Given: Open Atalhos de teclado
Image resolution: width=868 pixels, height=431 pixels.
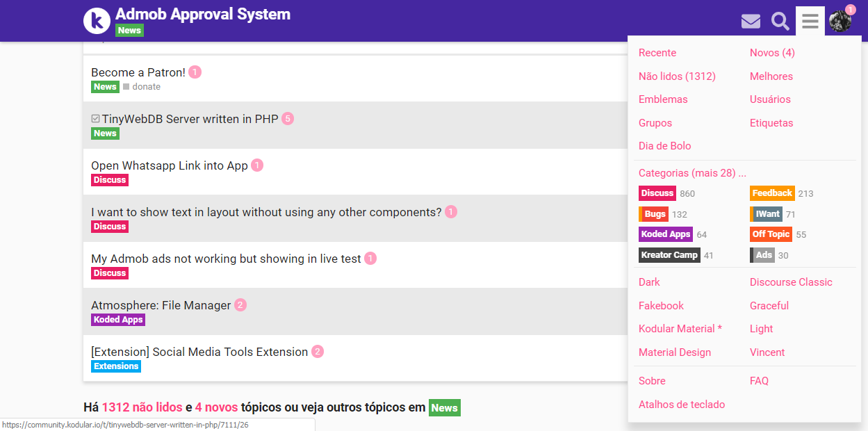Looking at the screenshot, I should tap(682, 405).
